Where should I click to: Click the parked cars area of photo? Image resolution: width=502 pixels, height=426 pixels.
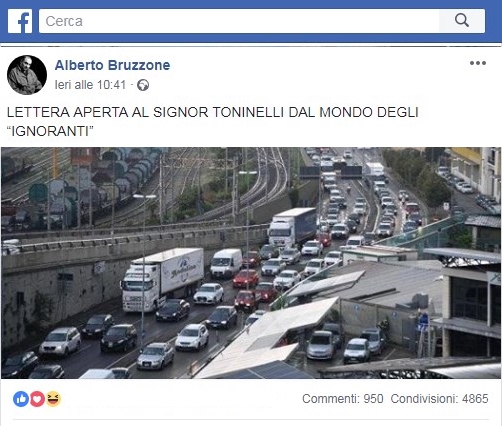pos(346,347)
